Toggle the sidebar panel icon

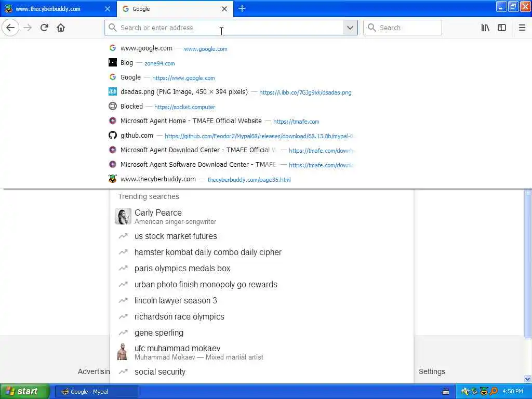click(502, 28)
